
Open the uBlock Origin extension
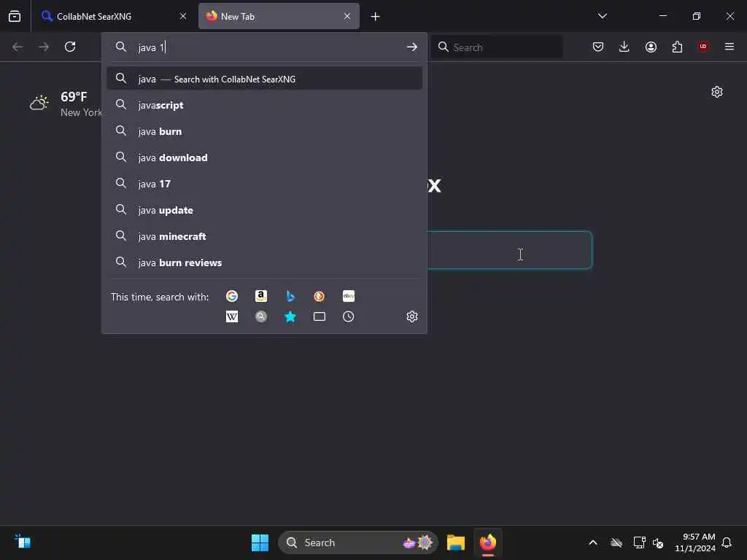(x=703, y=47)
